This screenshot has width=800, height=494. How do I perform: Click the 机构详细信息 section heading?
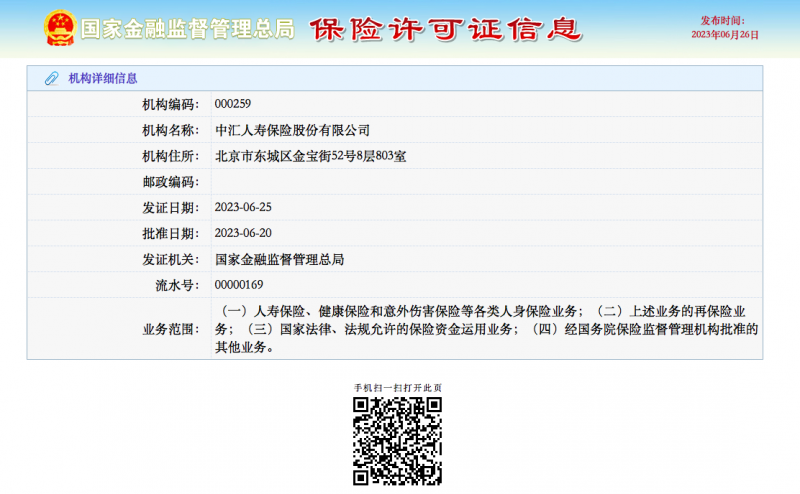103,78
